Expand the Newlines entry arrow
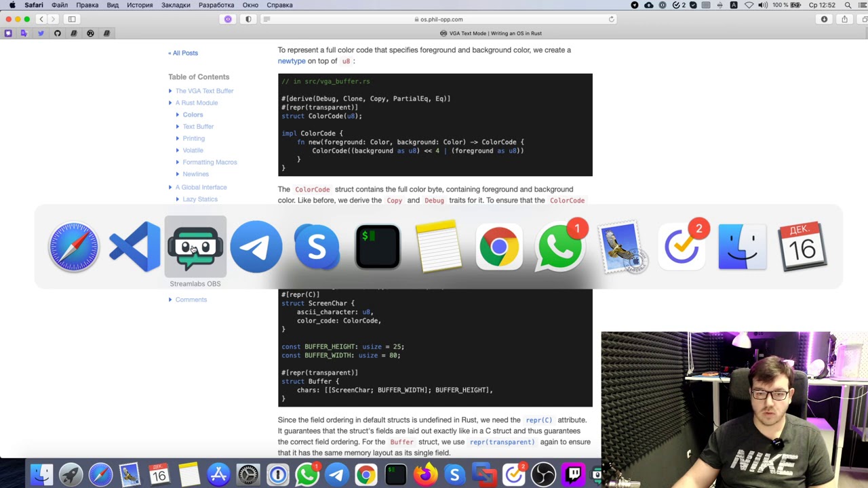This screenshot has height=488, width=868. point(178,174)
